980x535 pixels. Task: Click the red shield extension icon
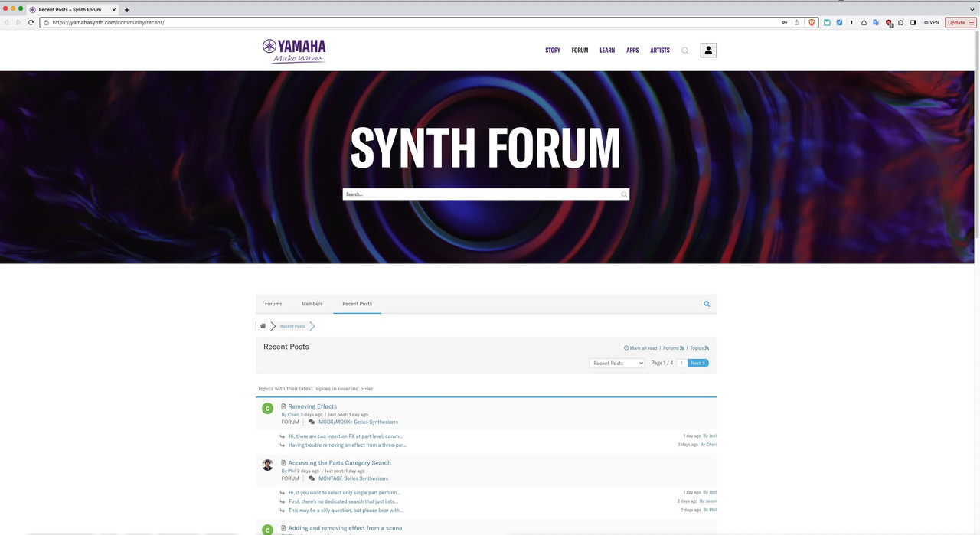pos(889,22)
